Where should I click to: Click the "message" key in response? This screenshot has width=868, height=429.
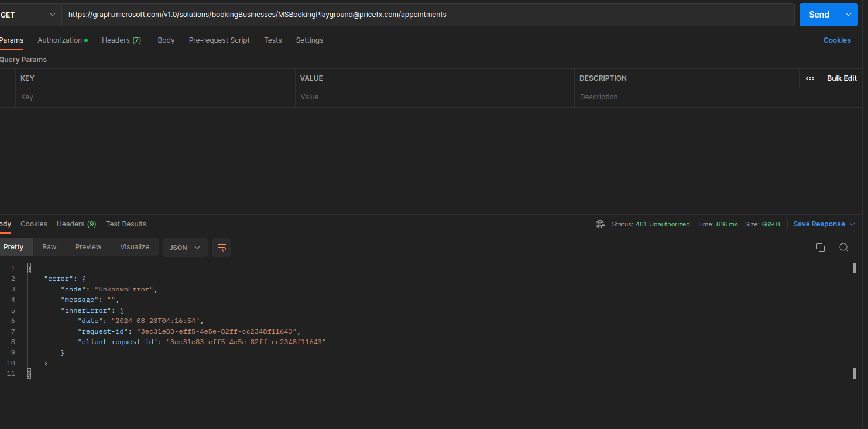[80, 300]
